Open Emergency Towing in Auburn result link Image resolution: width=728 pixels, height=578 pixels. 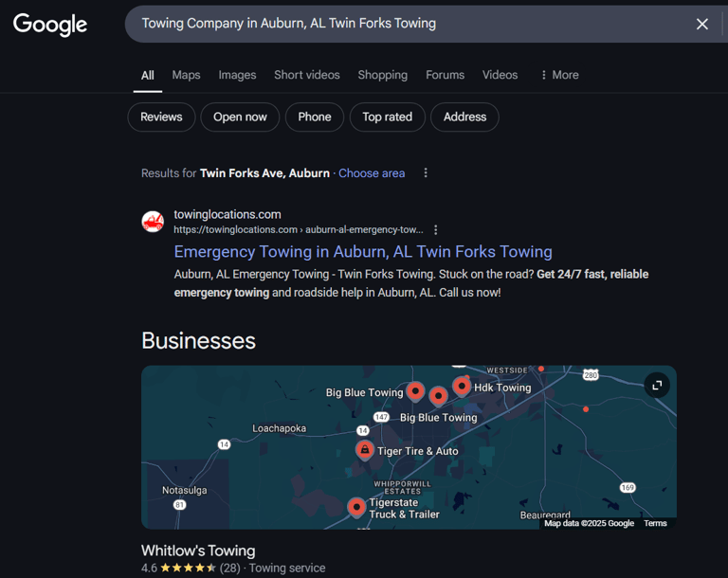(363, 252)
